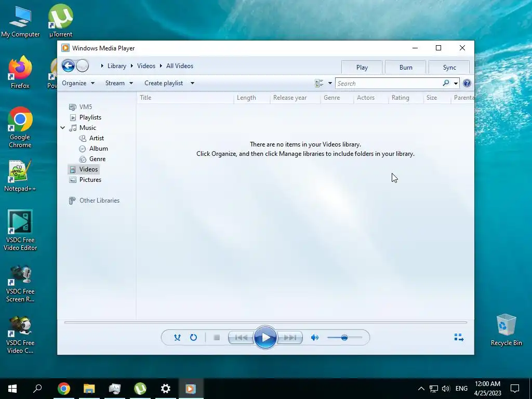The image size is (532, 399).
Task: Open the Windows Start menu
Action: [x=12, y=389]
